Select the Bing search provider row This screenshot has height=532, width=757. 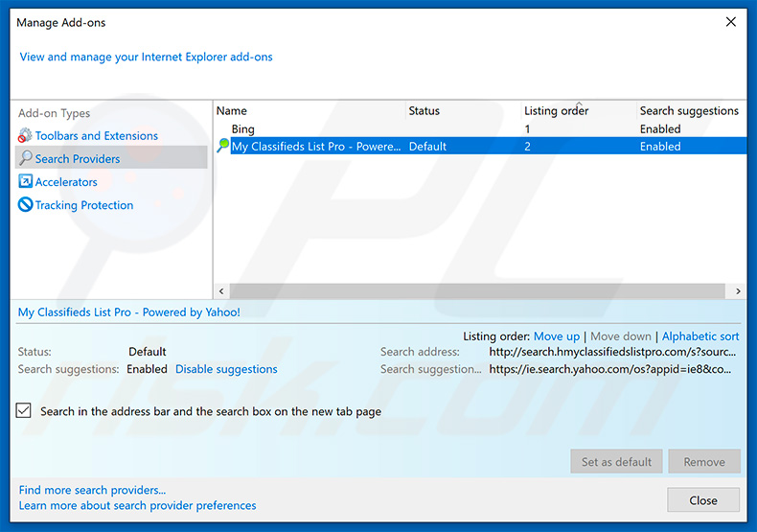[x=243, y=129]
